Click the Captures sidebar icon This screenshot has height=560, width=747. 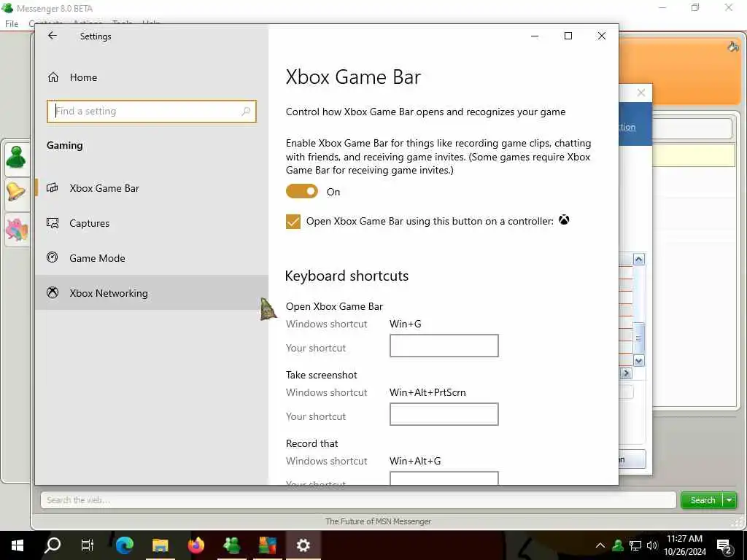pyautogui.click(x=53, y=223)
